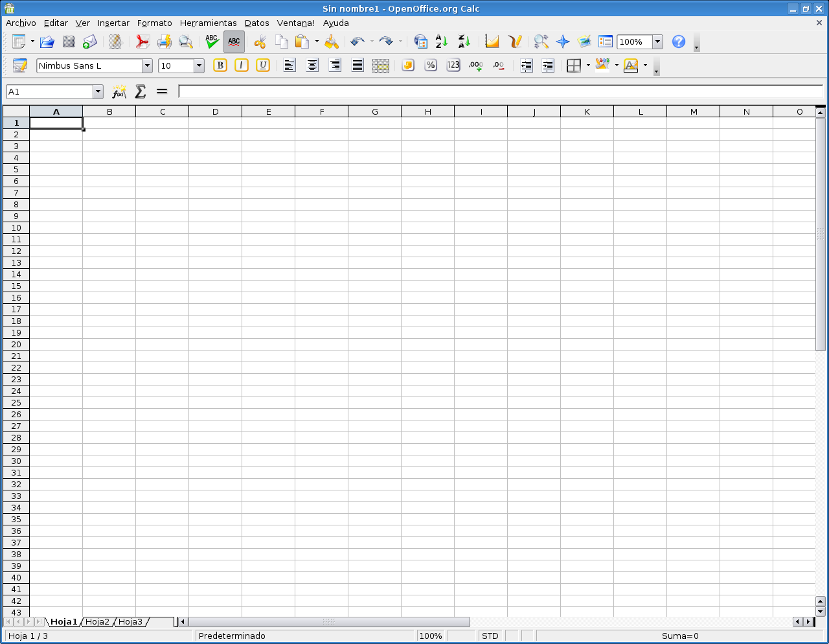
Task: Open the Herramientas menu
Action: coord(208,23)
